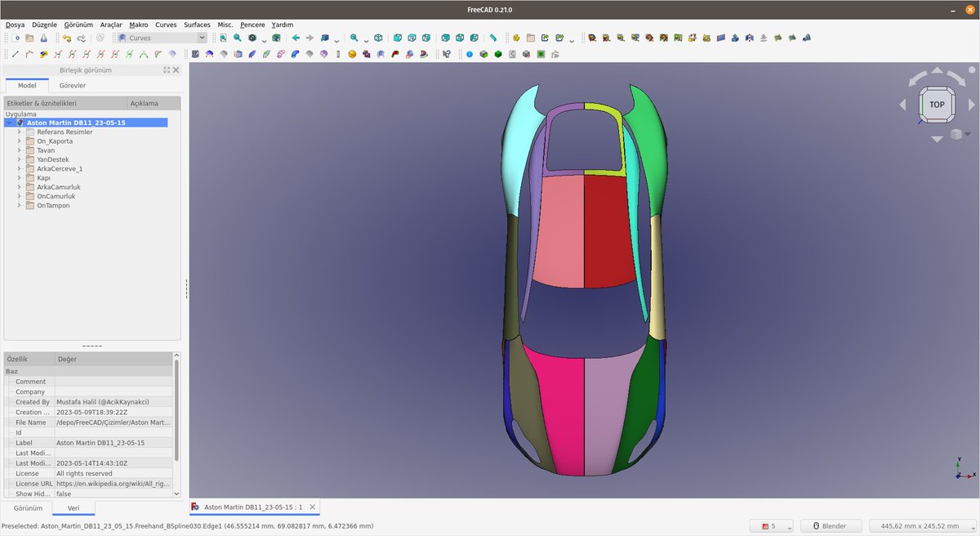Click the navigation cube left arrow
This screenshot has width=980, height=536.
pos(902,105)
